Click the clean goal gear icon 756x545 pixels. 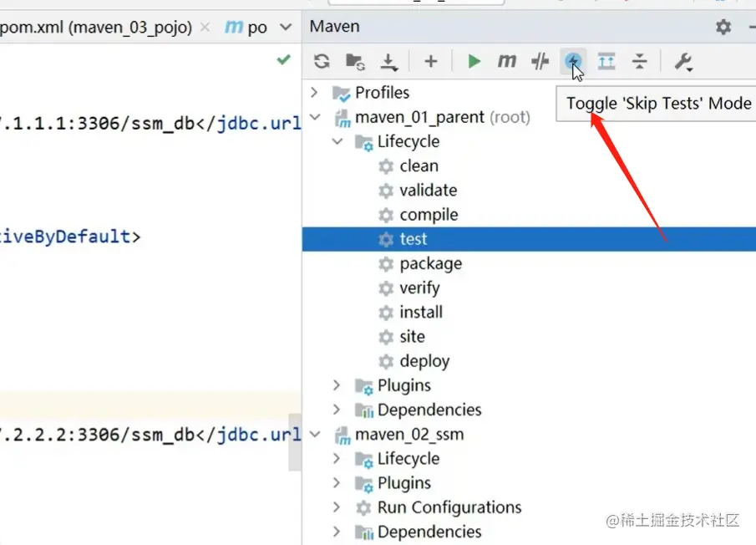tap(386, 166)
